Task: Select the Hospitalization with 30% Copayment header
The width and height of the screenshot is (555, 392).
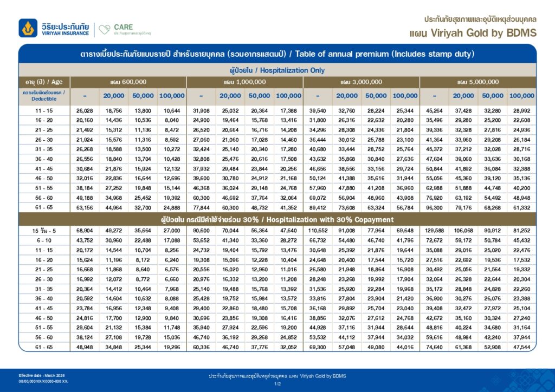Action: (277, 219)
